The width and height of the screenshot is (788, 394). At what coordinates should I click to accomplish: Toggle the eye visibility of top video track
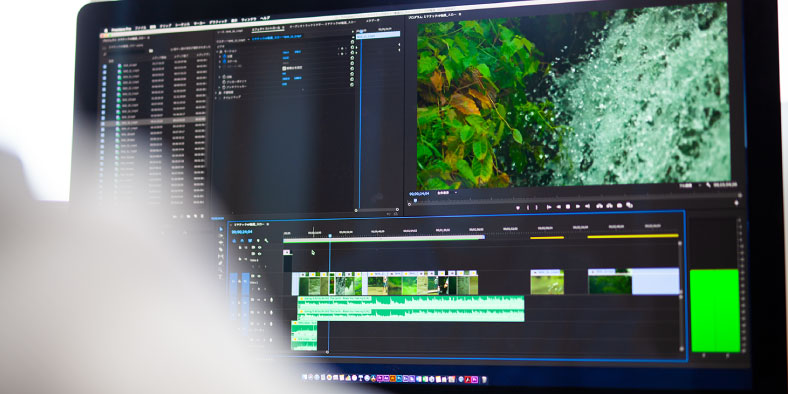[x=260, y=247]
